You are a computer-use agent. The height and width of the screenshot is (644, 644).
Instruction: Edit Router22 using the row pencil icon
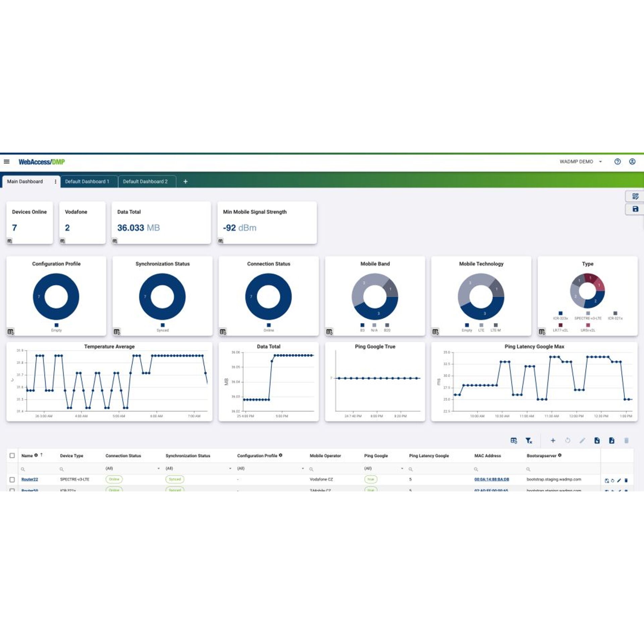[619, 481]
